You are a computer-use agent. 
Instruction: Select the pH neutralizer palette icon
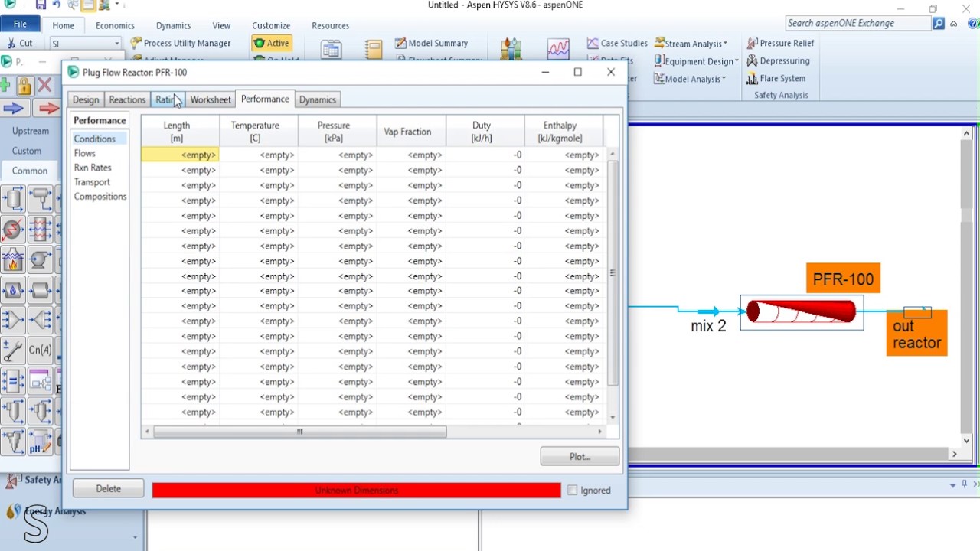click(x=41, y=442)
